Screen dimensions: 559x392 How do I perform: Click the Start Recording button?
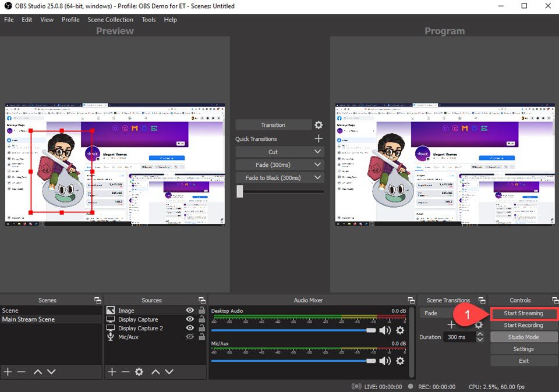tap(524, 325)
